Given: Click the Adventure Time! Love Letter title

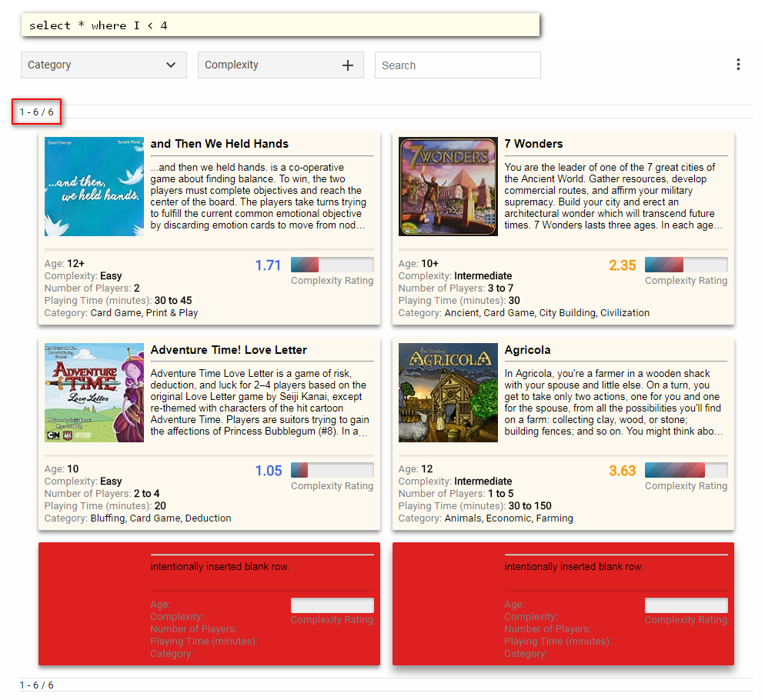Looking at the screenshot, I should [229, 350].
